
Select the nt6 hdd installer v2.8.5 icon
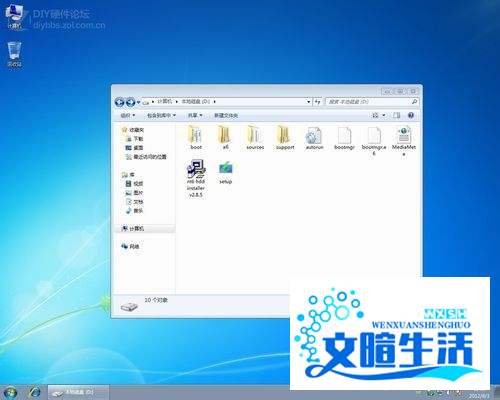tap(196, 178)
